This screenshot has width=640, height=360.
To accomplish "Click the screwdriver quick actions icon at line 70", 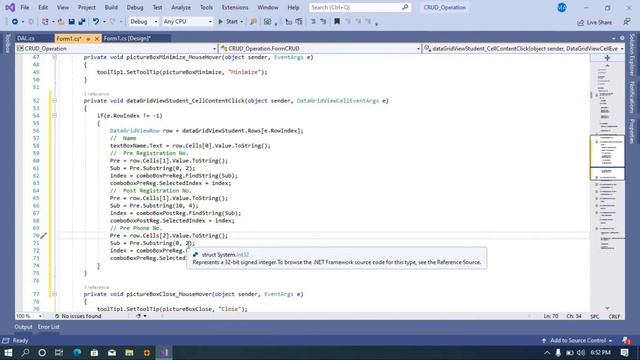I will coord(44,236).
